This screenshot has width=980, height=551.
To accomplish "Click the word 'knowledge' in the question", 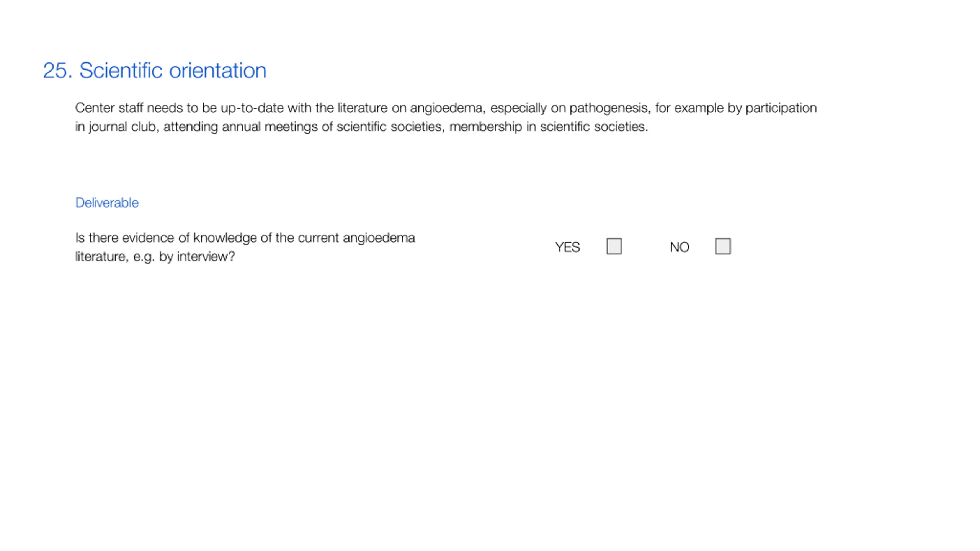I will (225, 238).
